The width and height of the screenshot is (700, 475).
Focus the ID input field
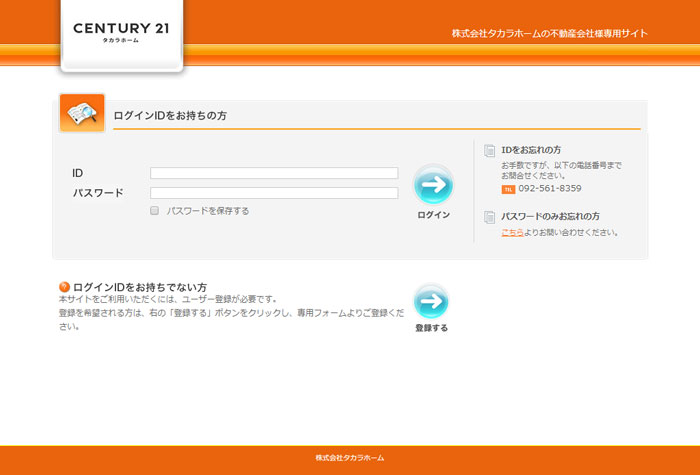[x=274, y=173]
